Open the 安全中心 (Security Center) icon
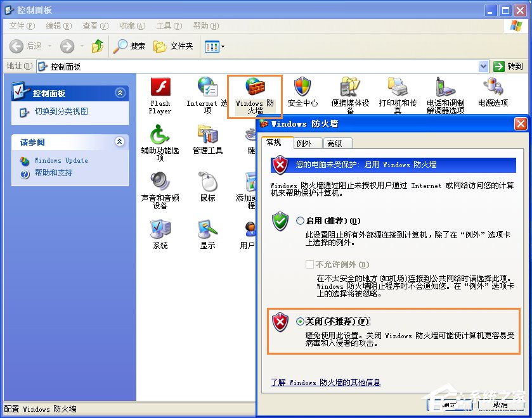Screen dimensions: 532x418 tap(302, 92)
